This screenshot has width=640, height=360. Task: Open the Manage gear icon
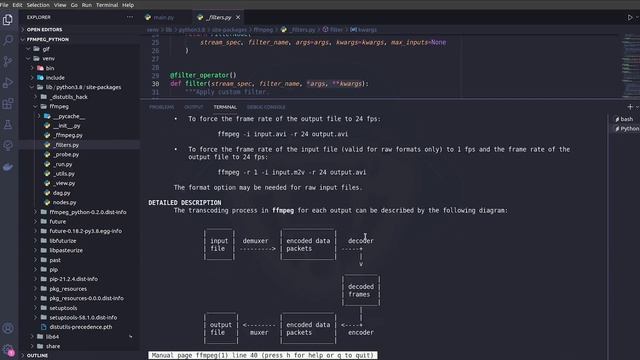[x=8, y=350]
